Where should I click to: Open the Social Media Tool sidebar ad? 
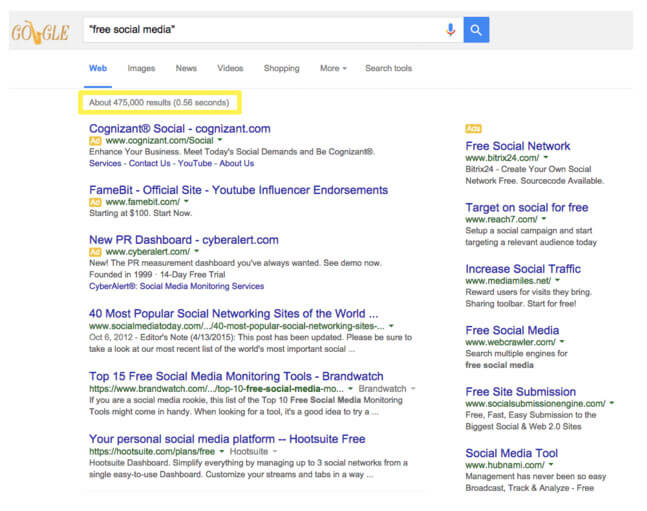tap(512, 453)
